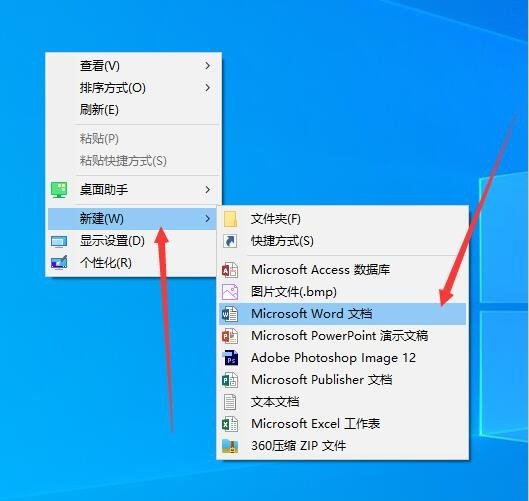The width and height of the screenshot is (529, 501).
Task: Create new 文本文档
Action: tap(342, 402)
